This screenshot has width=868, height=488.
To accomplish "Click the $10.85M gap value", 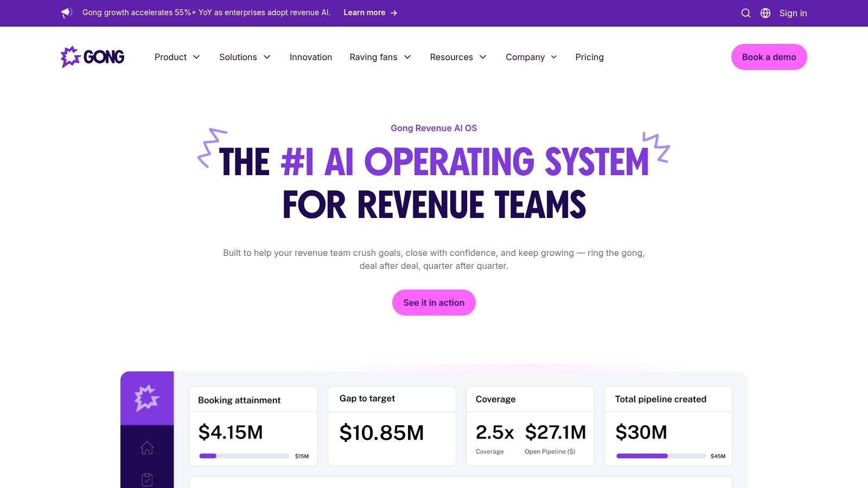I will click(381, 433).
